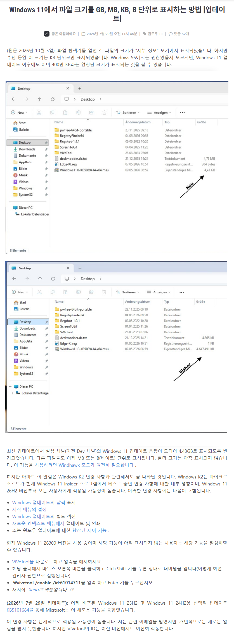The image size is (234, 644).
Task: Click the Up arrow in the Bisher screenshot
Action: [x=40, y=279]
